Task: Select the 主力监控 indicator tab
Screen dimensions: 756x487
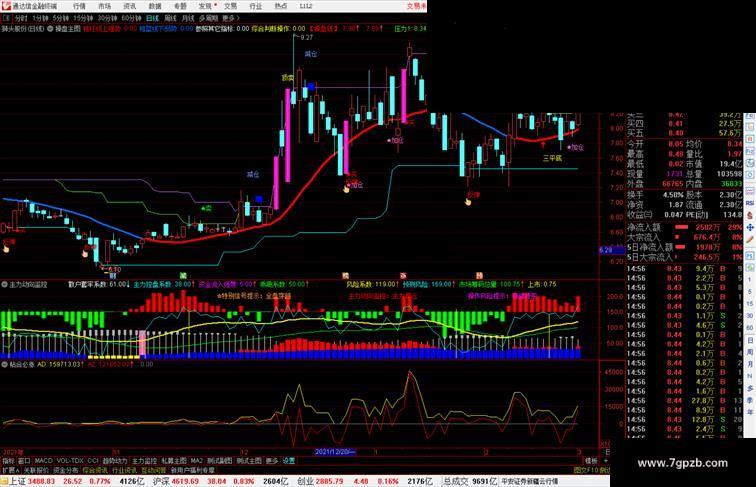Action: 144,461
